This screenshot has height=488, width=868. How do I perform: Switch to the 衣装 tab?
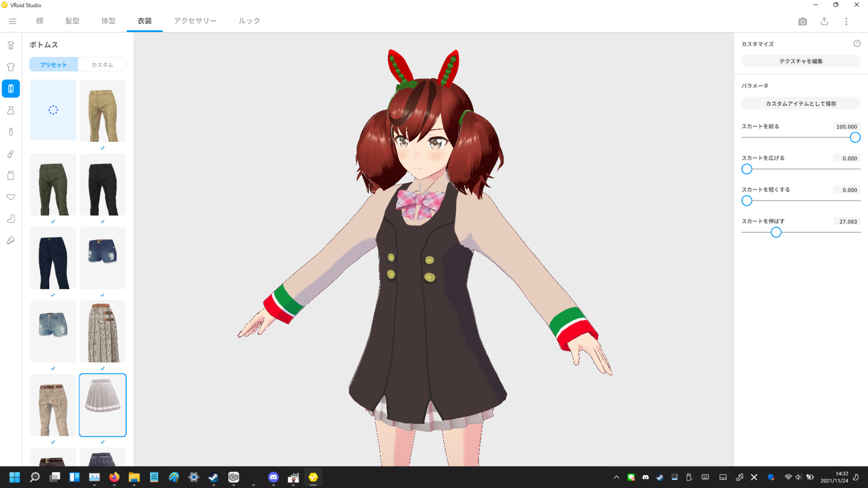point(144,21)
